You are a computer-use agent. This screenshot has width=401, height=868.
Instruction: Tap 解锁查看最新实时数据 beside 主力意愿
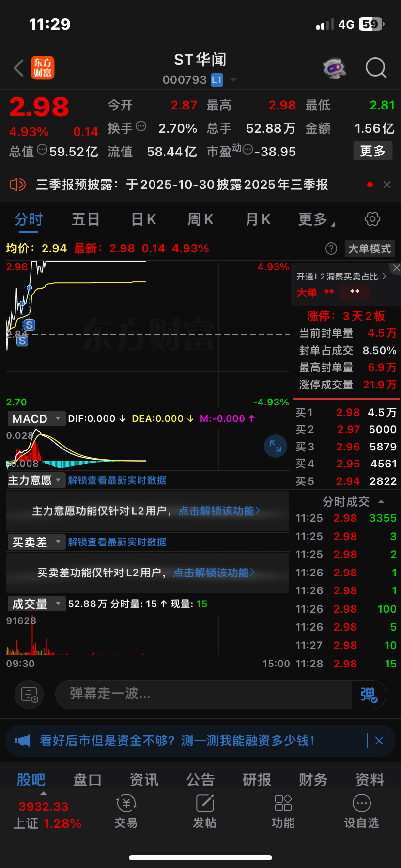117,480
